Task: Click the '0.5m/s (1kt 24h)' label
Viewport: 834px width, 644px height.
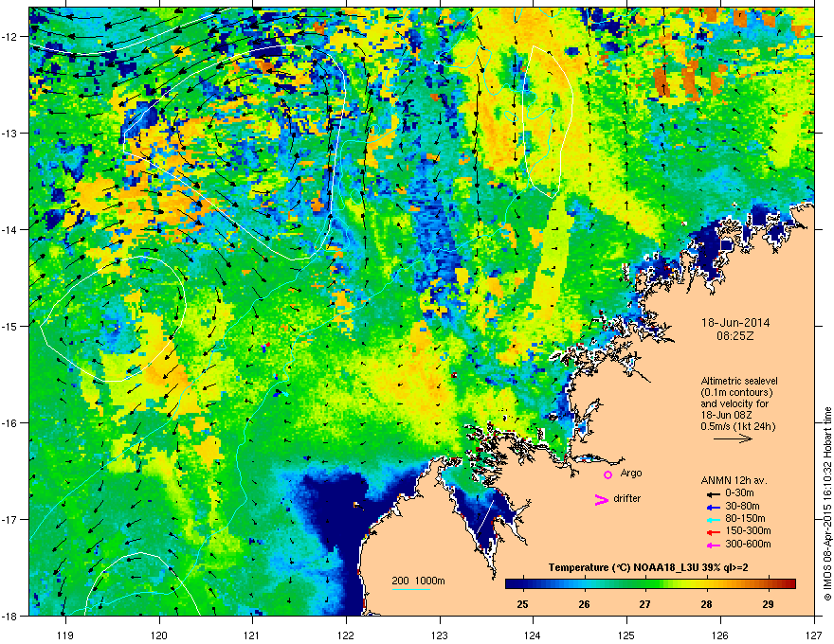Action: [x=737, y=426]
